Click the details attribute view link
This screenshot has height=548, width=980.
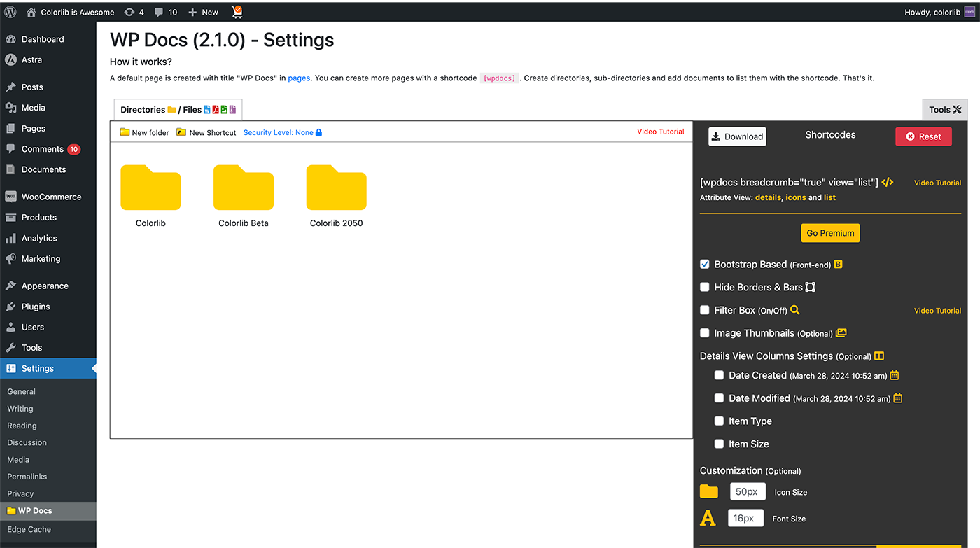(768, 197)
